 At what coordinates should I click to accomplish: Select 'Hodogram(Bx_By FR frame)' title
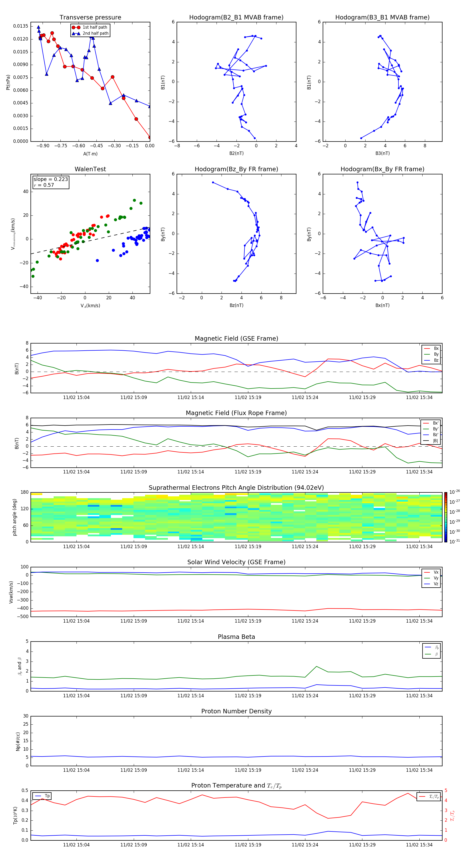pyautogui.click(x=382, y=169)
